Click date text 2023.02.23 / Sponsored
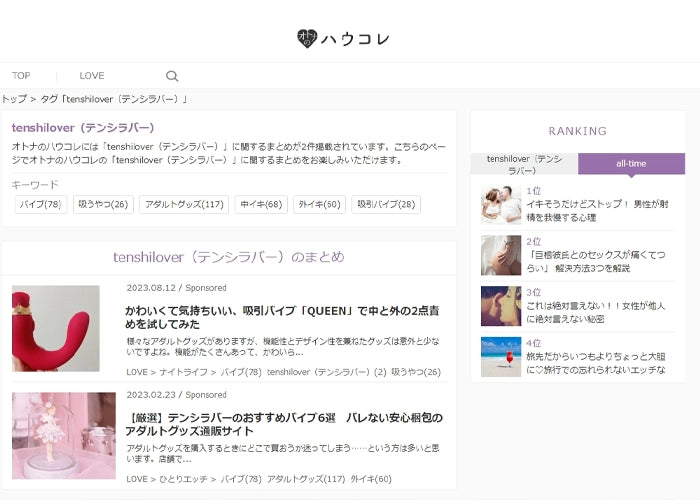The image size is (700, 500). pos(176,395)
